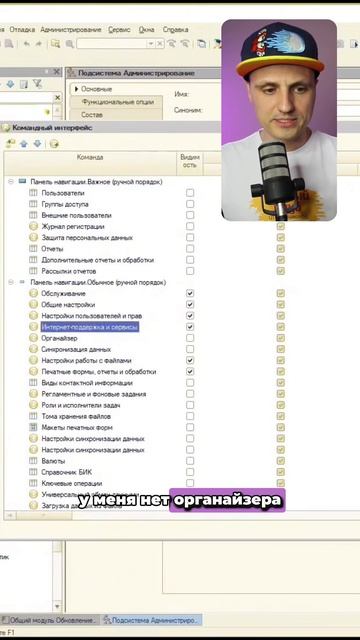The height and width of the screenshot is (640, 360).
Task: Toggle visibility checkbox for Журнал регистрации
Action: point(190,227)
